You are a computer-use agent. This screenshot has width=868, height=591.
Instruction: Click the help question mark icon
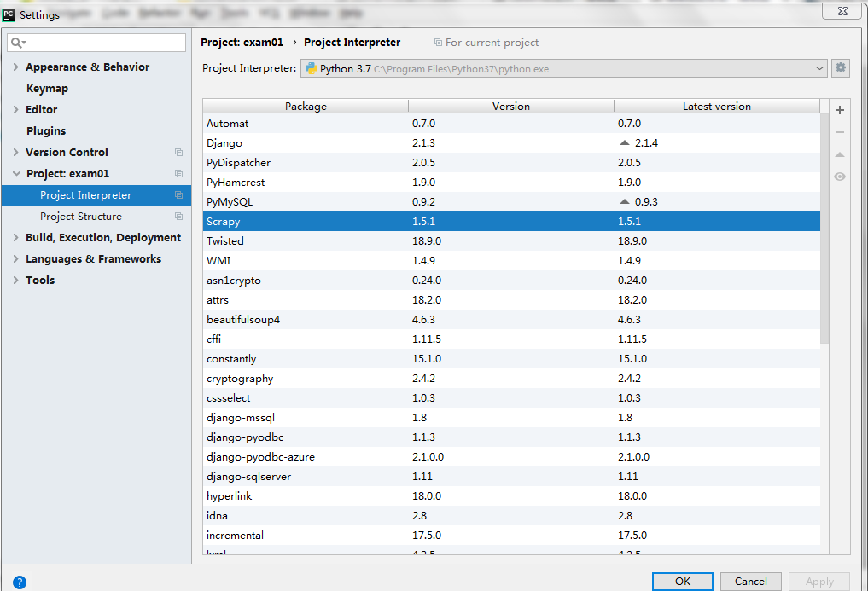pos(20,582)
